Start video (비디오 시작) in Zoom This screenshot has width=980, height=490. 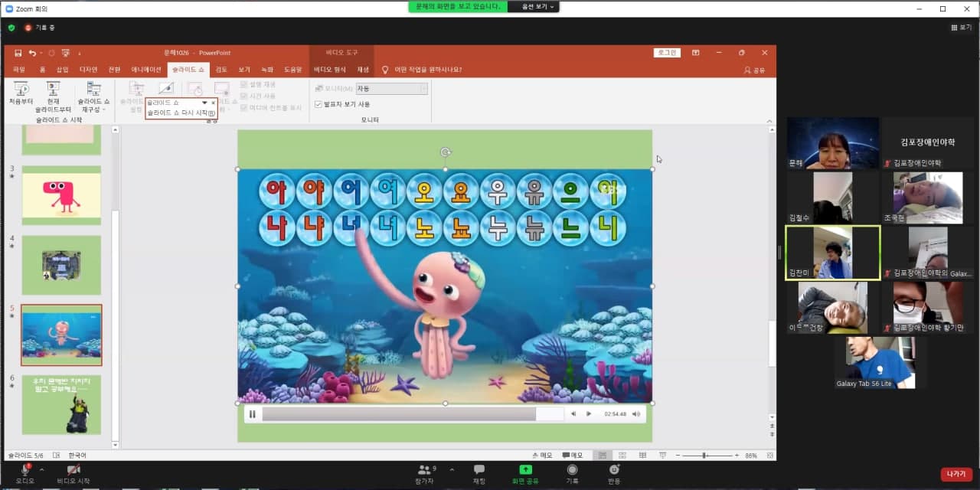pyautogui.click(x=73, y=474)
